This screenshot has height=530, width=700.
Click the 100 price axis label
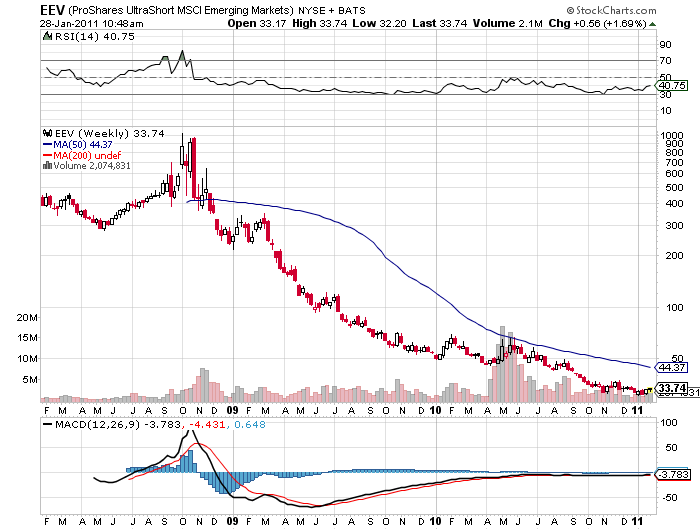[x=674, y=307]
